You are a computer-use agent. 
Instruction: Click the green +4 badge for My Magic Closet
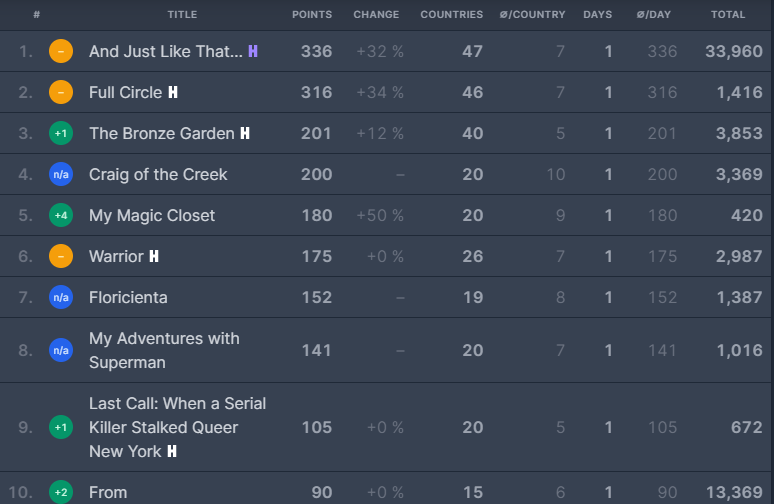[61, 215]
